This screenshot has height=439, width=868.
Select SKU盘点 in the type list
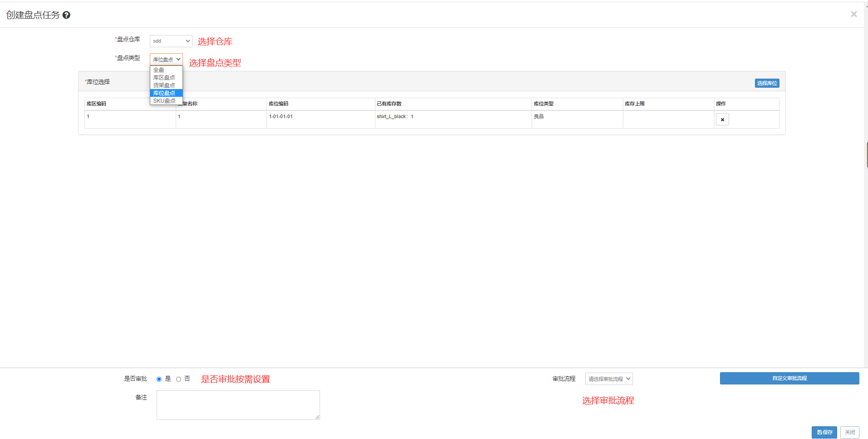166,101
